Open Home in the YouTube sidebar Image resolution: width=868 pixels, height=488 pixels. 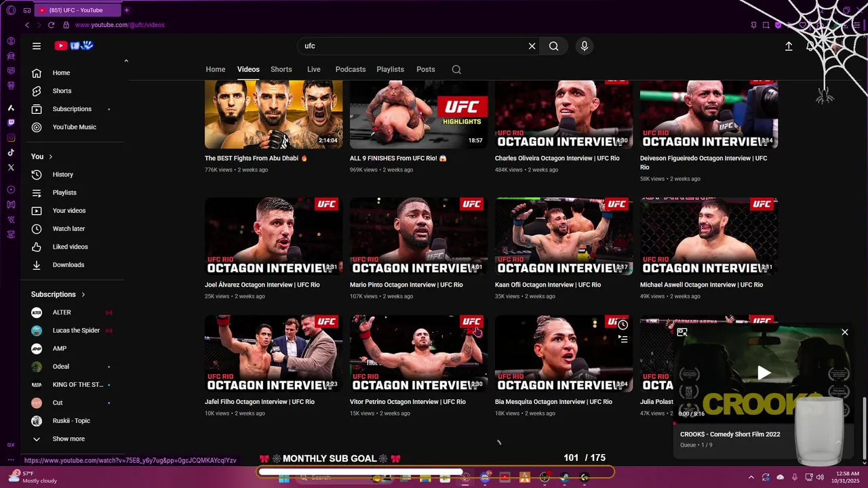click(x=76, y=73)
